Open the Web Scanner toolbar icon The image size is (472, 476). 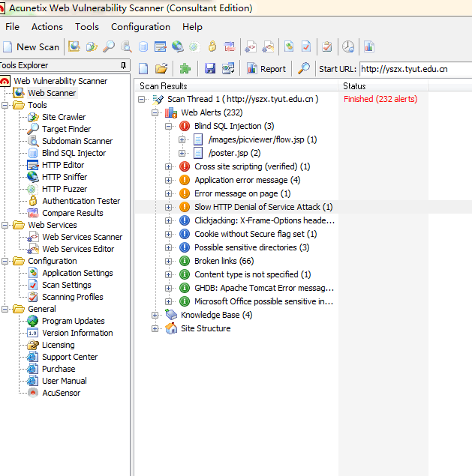click(x=74, y=46)
